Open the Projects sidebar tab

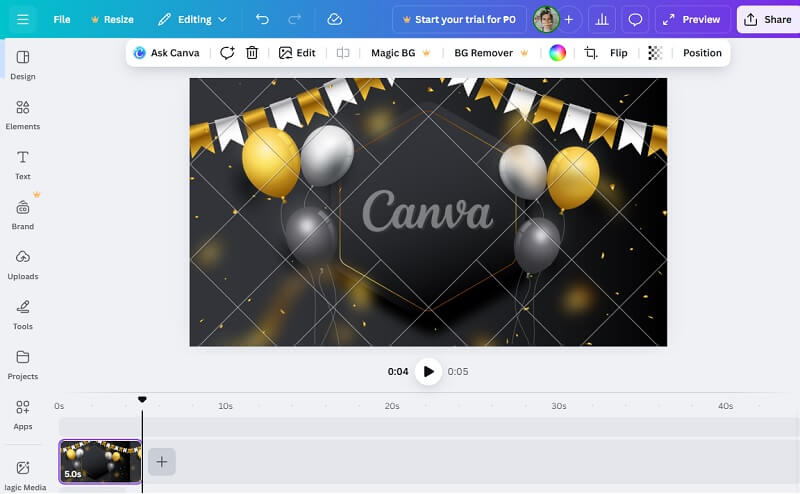(x=23, y=365)
